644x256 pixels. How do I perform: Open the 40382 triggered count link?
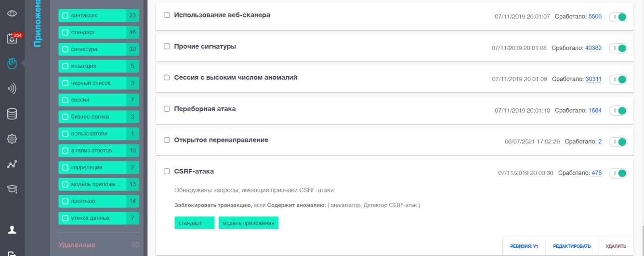[593, 48]
